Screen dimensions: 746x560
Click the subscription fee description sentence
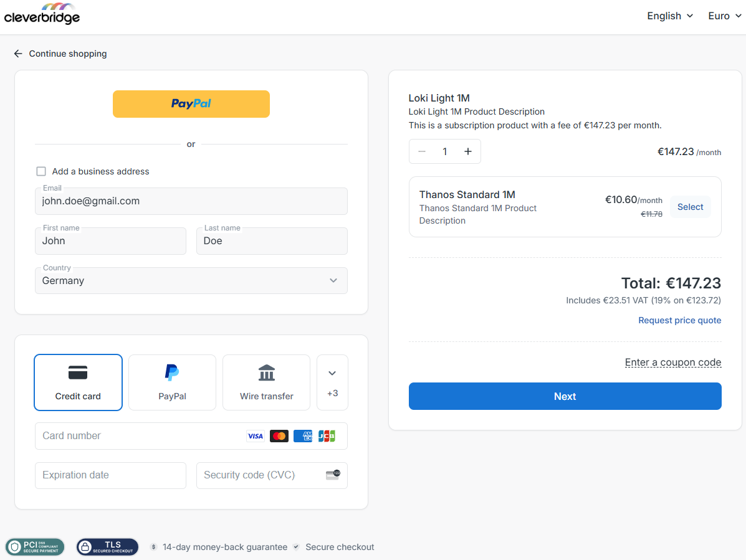click(535, 125)
